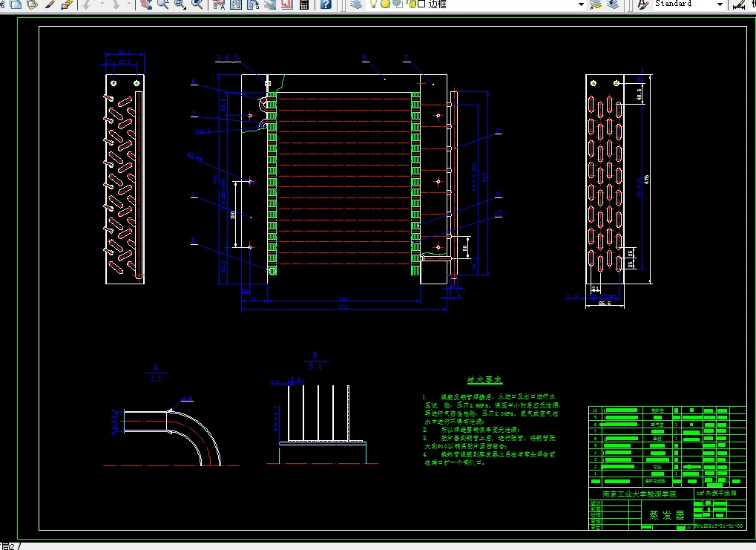This screenshot has height=550, width=756.
Task: Open the Zoom Window flyout tool
Action: (180, 4)
